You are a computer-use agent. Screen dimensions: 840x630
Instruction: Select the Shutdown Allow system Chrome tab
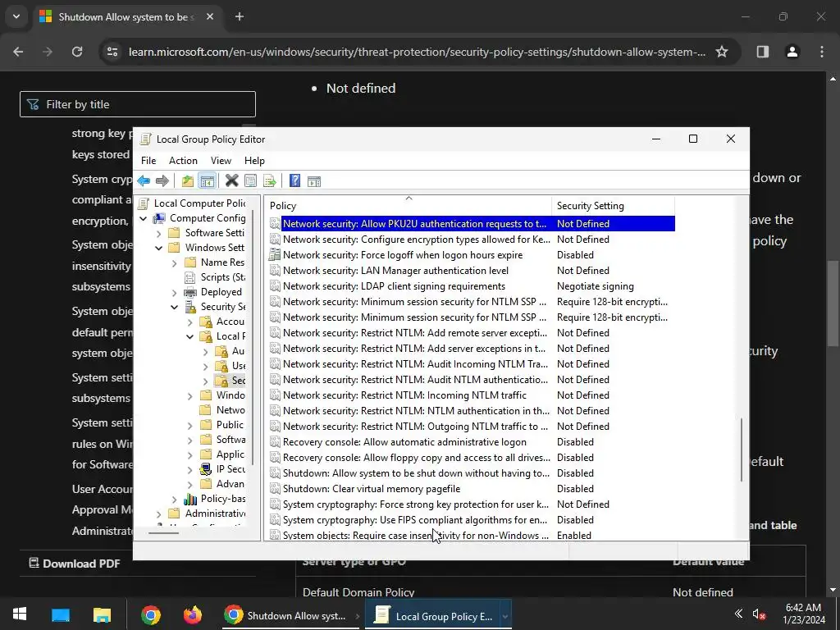(126, 17)
